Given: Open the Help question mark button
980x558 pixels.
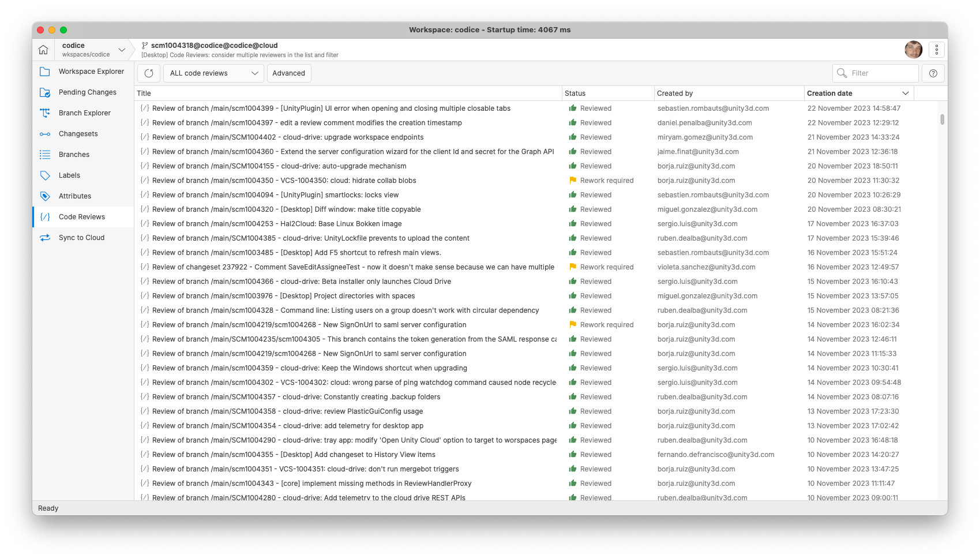Looking at the screenshot, I should click(x=933, y=73).
